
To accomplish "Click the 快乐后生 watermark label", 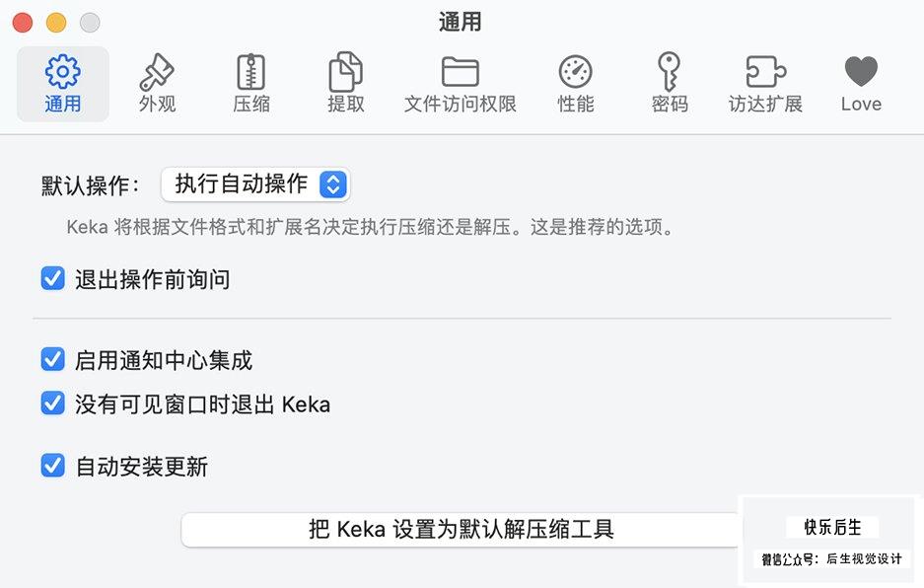I will (832, 527).
